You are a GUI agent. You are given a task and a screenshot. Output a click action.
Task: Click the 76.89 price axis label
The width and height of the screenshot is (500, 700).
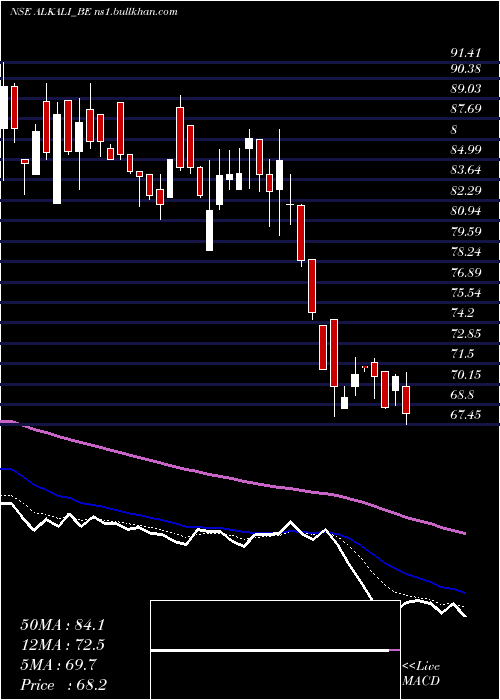pyautogui.click(x=466, y=272)
